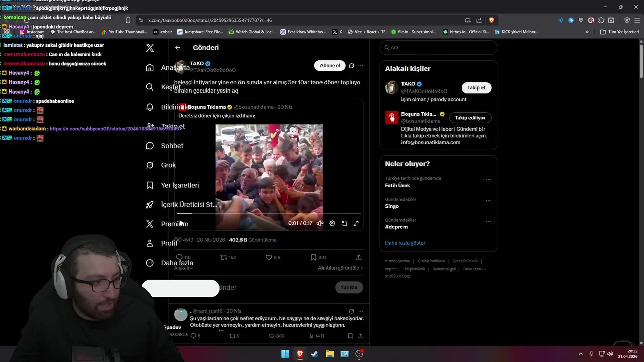Open the Windows Start menu
The width and height of the screenshot is (644, 362).
pyautogui.click(x=285, y=354)
